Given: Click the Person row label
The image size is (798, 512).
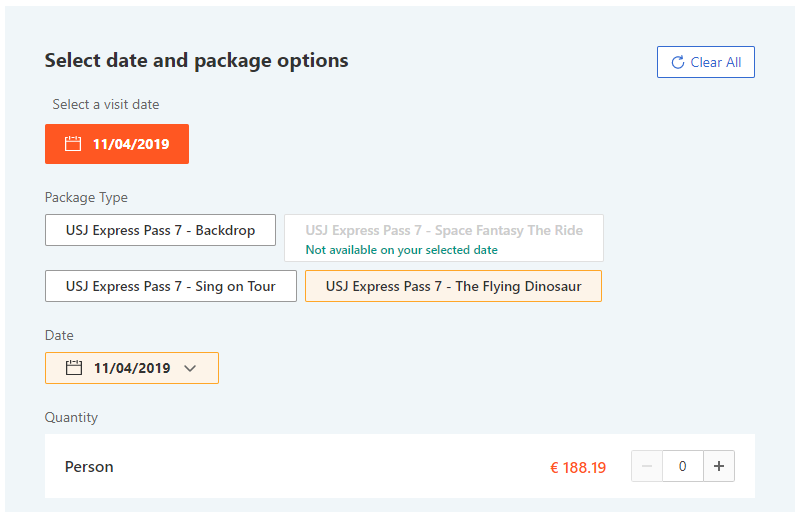Looking at the screenshot, I should (x=89, y=467).
